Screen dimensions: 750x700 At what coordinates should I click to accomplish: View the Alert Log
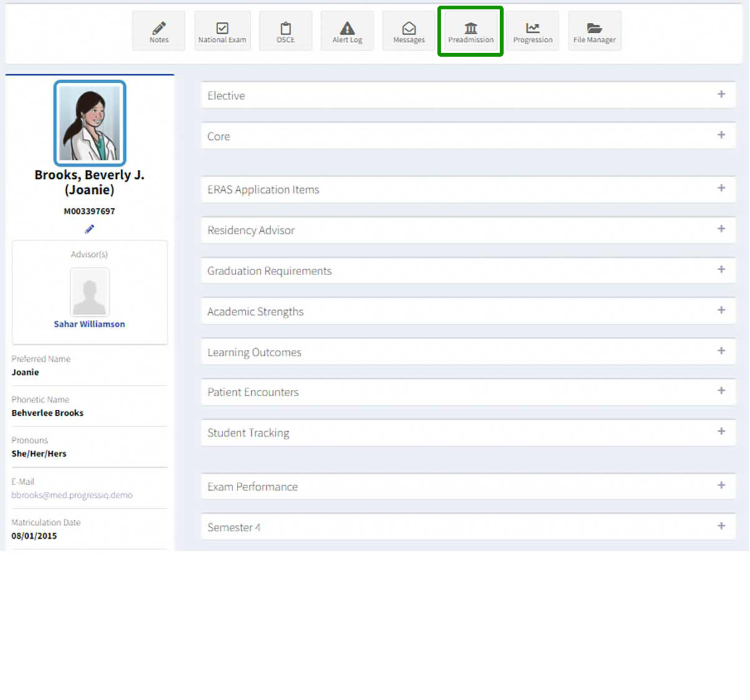point(347,31)
